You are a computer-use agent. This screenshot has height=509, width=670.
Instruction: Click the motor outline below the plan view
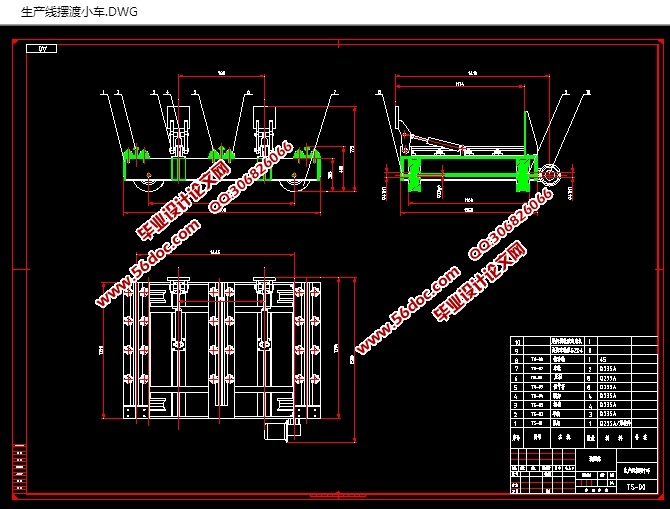(281, 431)
